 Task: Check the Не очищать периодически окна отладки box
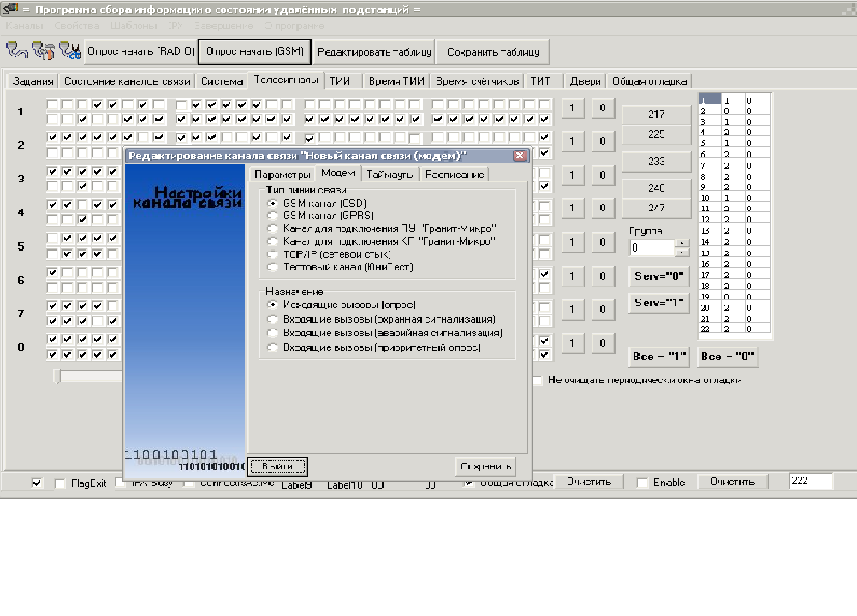[538, 381]
